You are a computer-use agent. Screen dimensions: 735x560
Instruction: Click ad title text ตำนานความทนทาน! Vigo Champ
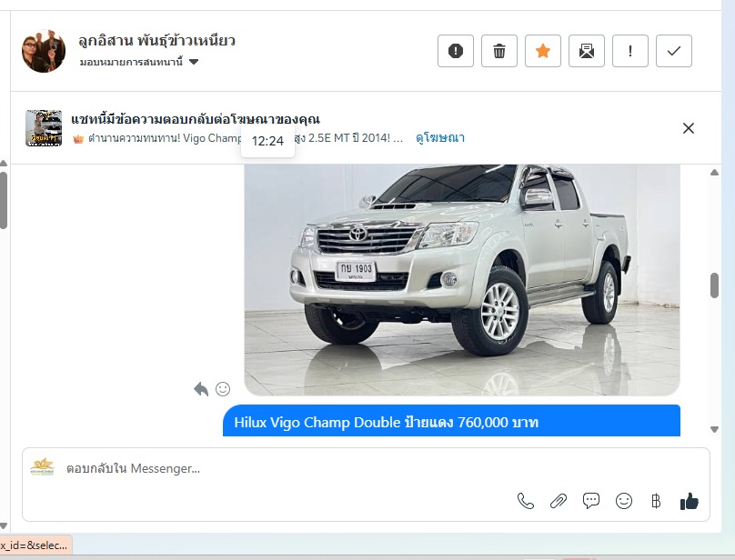[x=165, y=138]
